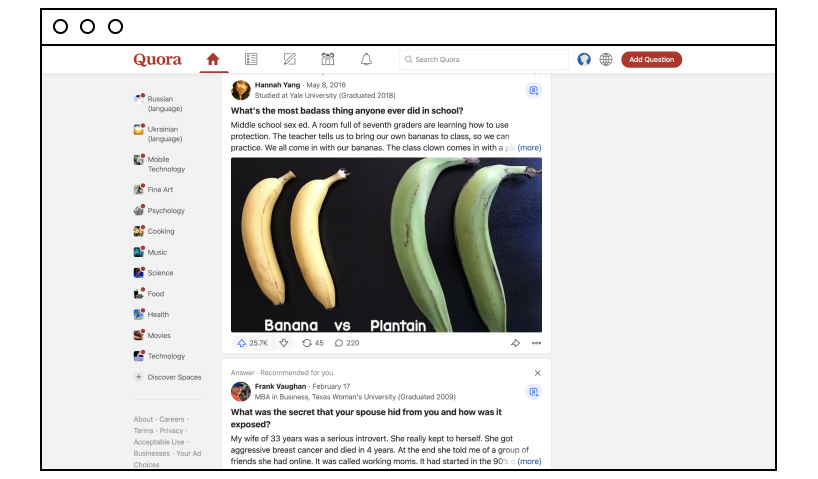818x479 pixels.
Task: Dismiss the recommended Frank Vaughan answer
Action: [537, 373]
